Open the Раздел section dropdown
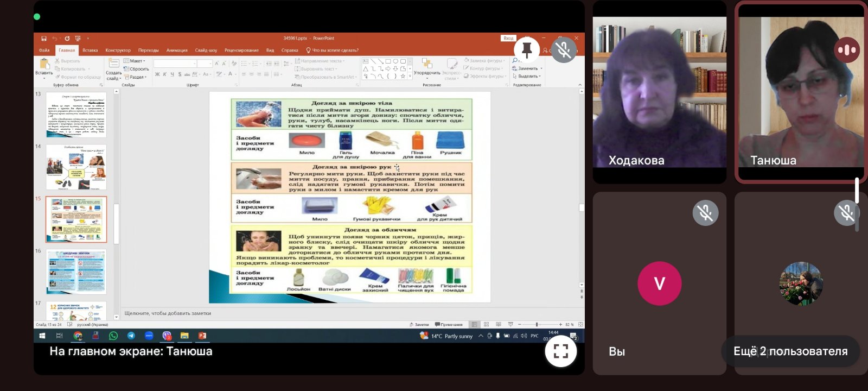 135,77
